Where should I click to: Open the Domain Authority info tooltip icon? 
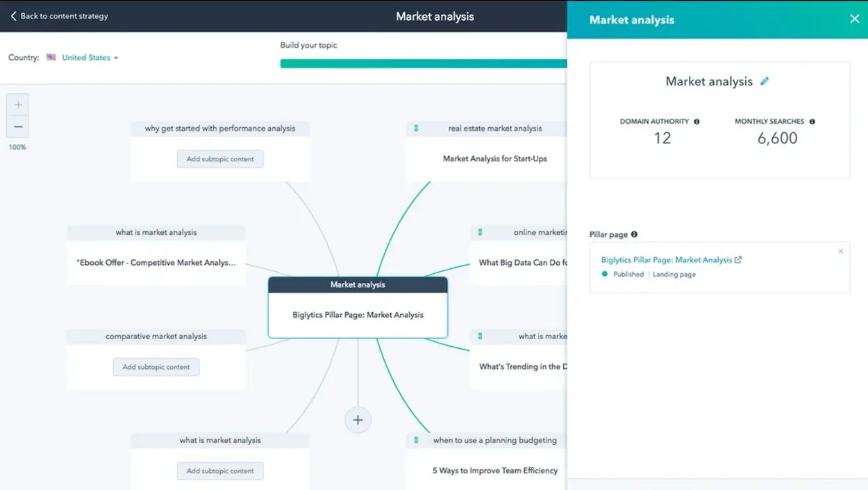(698, 121)
